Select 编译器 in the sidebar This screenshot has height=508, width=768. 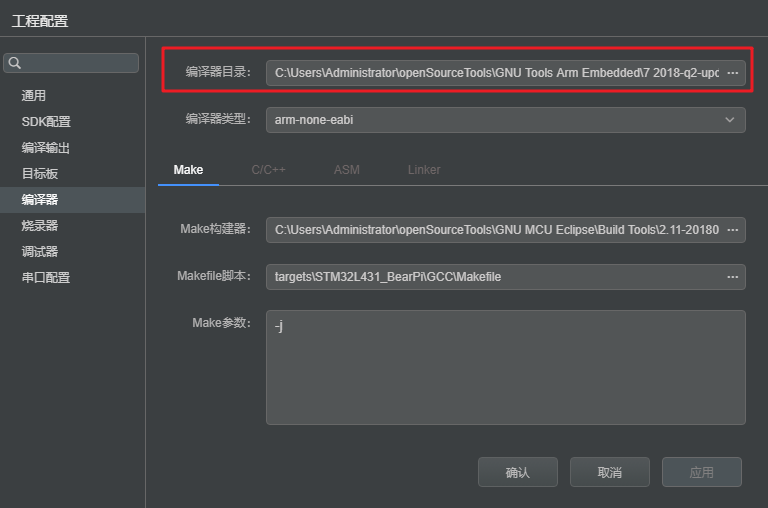tap(72, 199)
